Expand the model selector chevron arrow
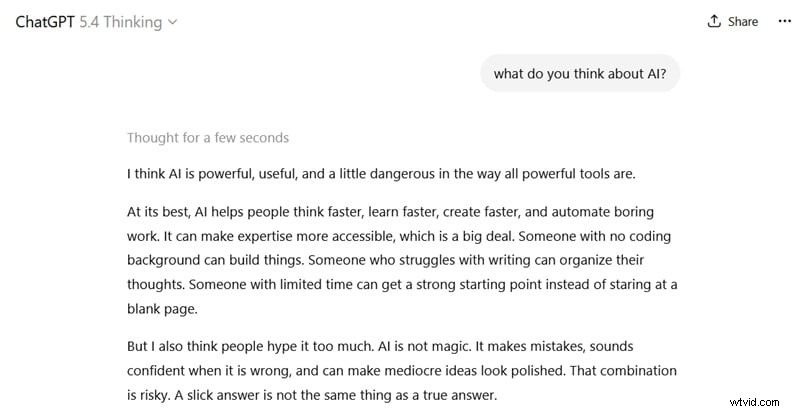Viewport: 800px width, 412px height. coord(173,22)
